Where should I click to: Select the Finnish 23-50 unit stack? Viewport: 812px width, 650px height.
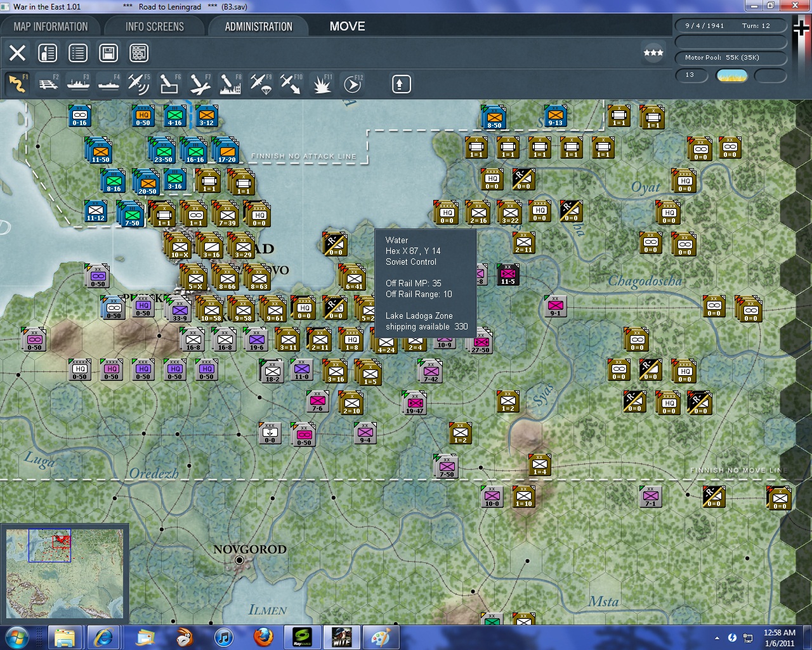[162, 150]
